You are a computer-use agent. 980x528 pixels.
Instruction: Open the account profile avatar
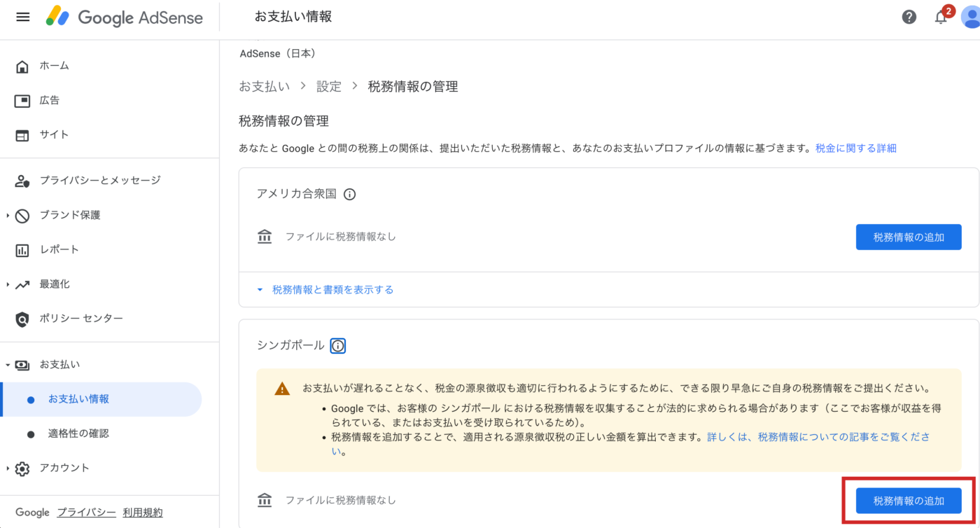click(970, 17)
